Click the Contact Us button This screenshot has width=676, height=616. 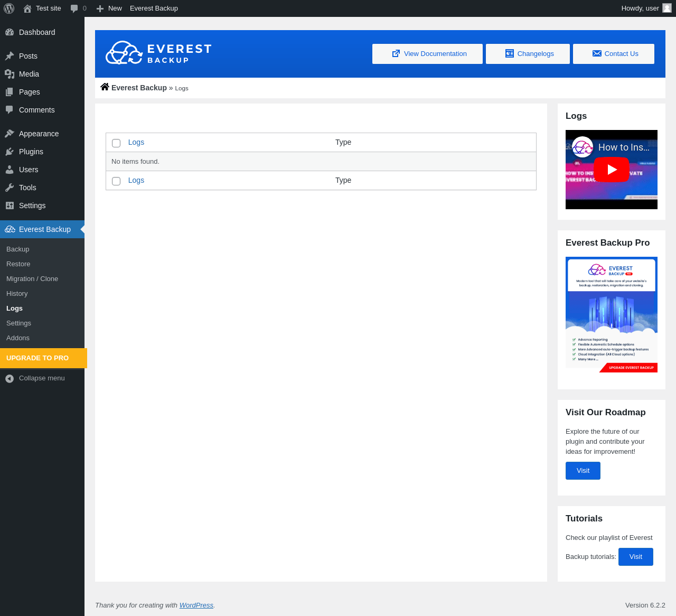[614, 54]
